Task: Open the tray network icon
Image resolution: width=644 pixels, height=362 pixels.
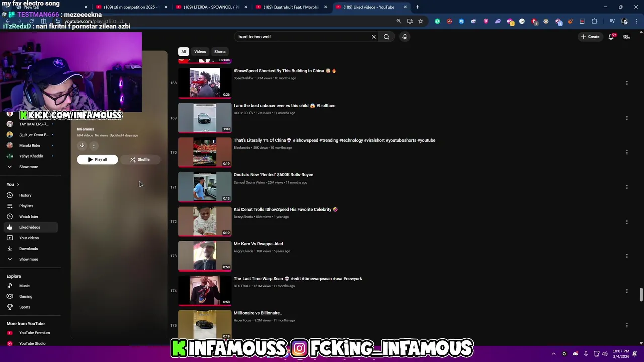Action: tap(596, 354)
